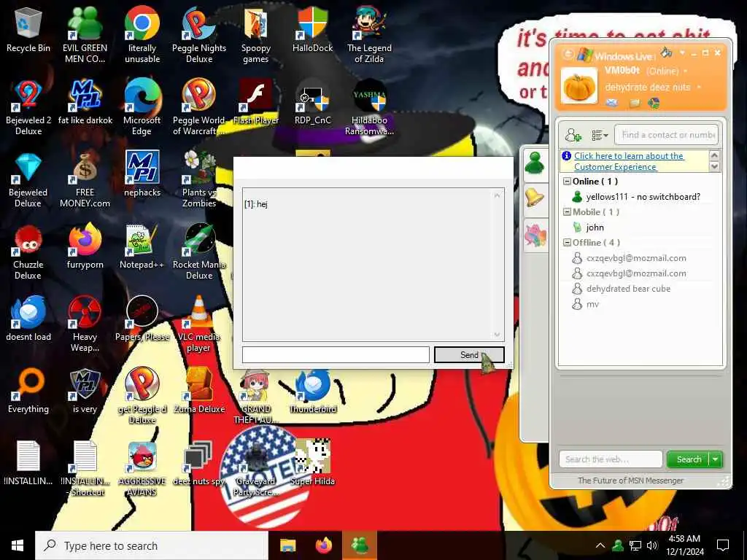
Task: Open the email inbox icon in Messenger
Action: point(612,103)
